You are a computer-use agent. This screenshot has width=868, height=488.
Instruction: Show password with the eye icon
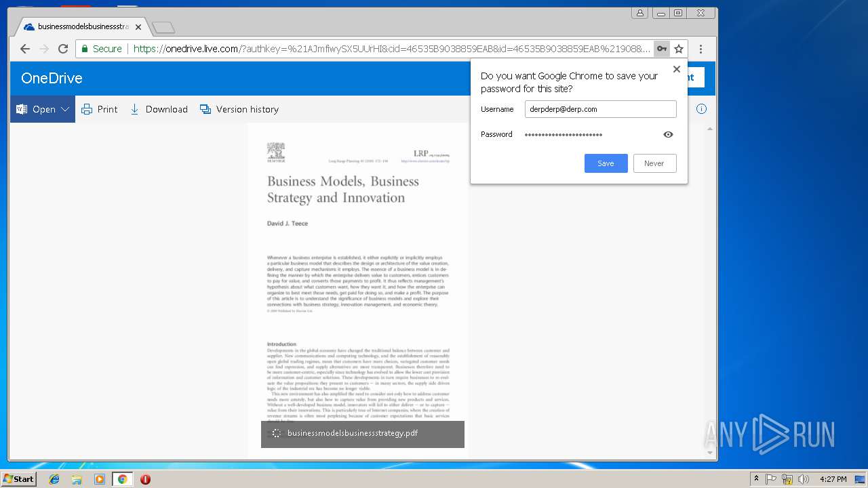(x=668, y=134)
